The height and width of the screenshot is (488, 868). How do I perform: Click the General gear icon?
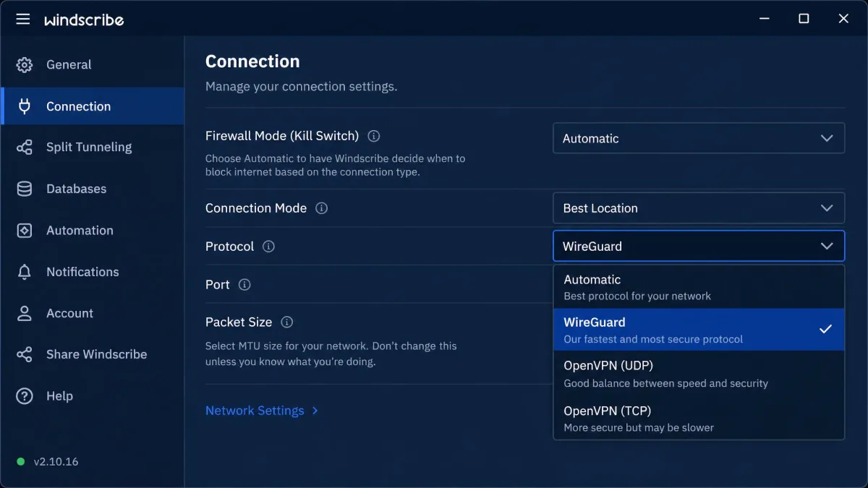pos(25,65)
